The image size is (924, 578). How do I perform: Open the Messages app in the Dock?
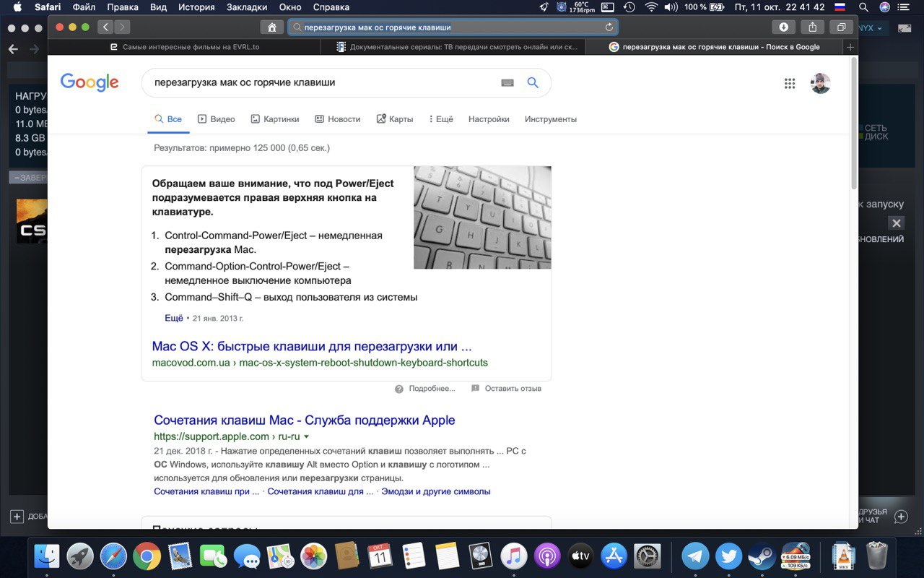[x=247, y=556]
